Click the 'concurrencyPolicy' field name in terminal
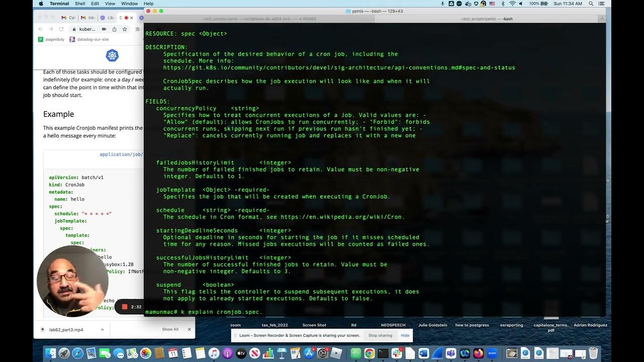 coord(186,108)
